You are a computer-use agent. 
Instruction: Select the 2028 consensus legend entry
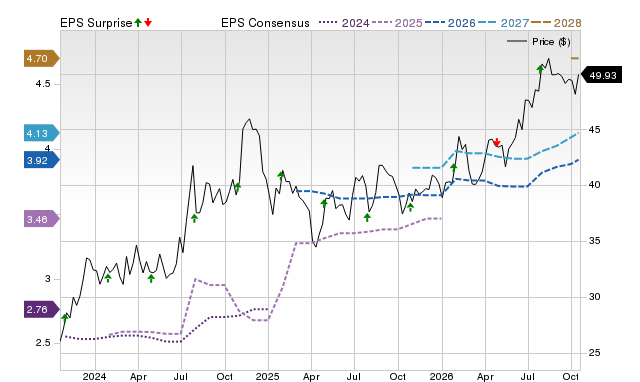coord(556,23)
